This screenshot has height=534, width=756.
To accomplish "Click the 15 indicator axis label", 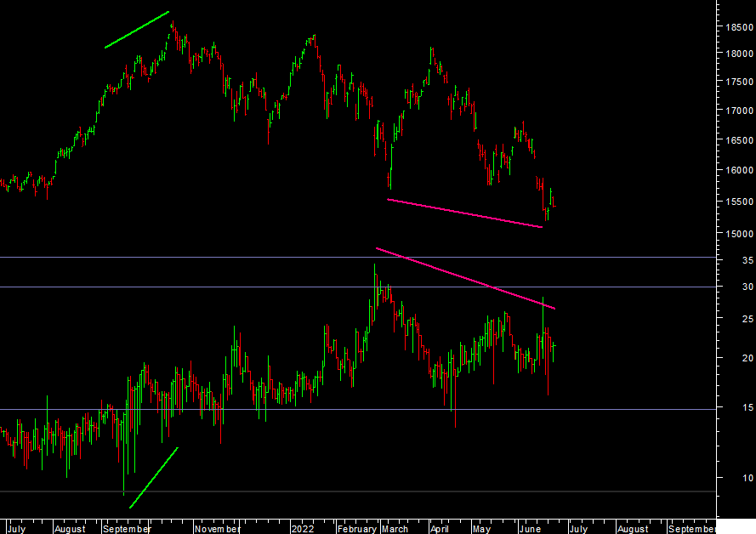I will tap(747, 408).
